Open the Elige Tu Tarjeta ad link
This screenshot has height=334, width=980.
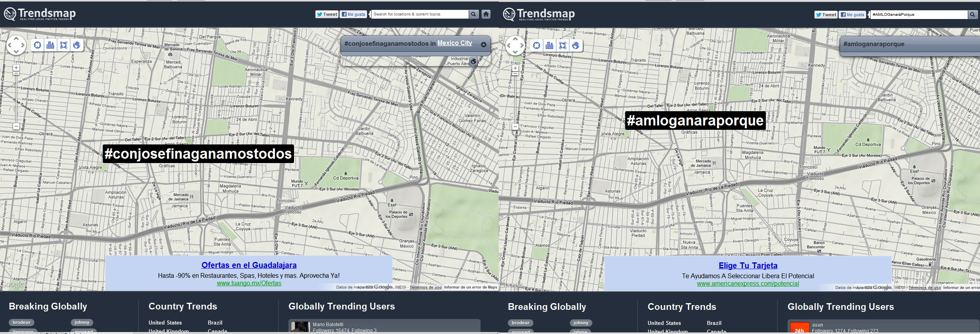coord(748,266)
